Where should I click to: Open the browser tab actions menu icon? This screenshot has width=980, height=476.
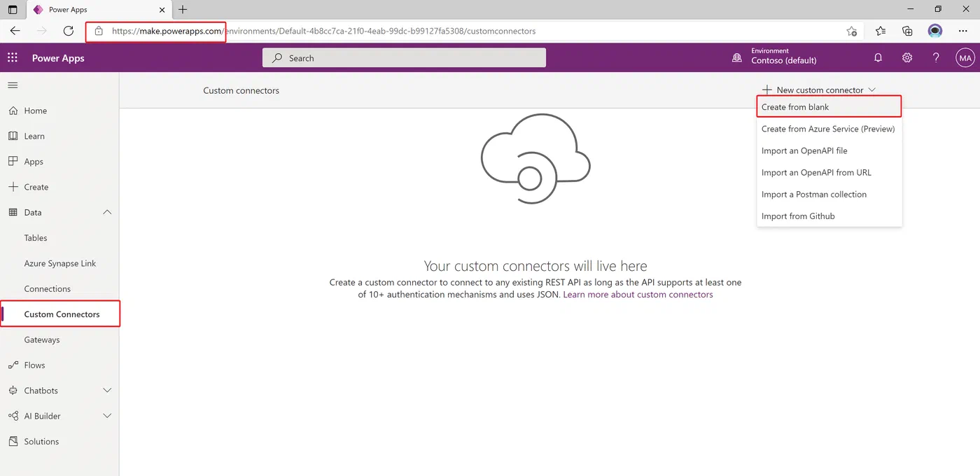tap(13, 10)
